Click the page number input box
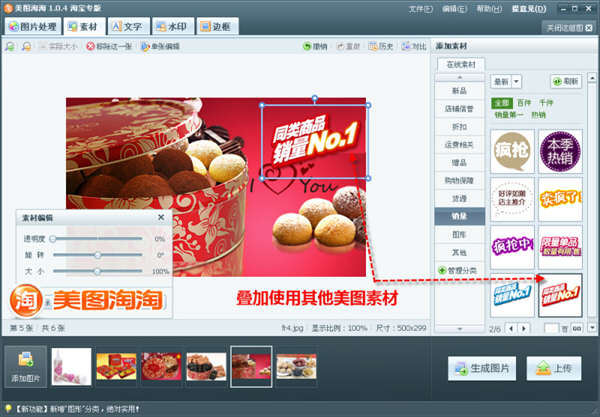Screen dimensions: 600x417 click(x=551, y=329)
